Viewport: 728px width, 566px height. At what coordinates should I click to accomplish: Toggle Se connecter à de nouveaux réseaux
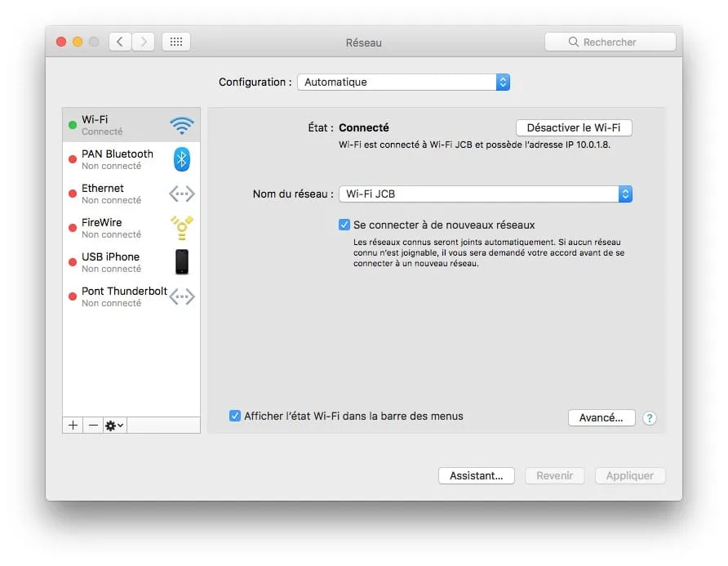coord(344,225)
